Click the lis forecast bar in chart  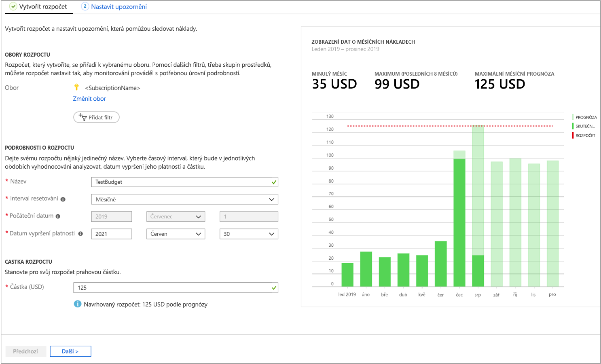[x=534, y=225]
